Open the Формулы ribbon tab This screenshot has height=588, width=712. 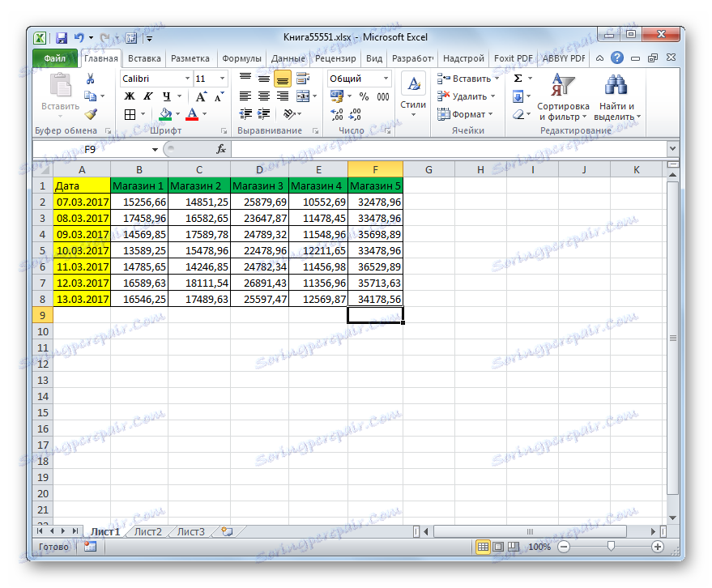241,58
